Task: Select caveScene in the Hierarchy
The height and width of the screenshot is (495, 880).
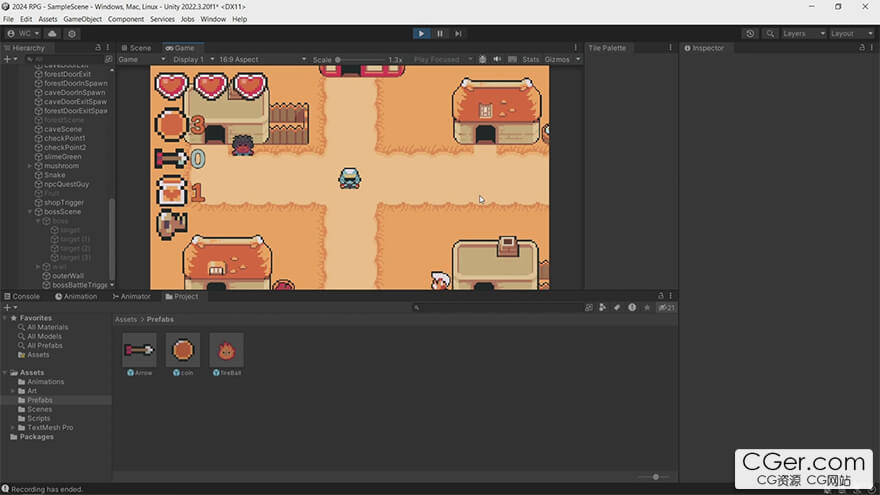Action: click(x=62, y=129)
